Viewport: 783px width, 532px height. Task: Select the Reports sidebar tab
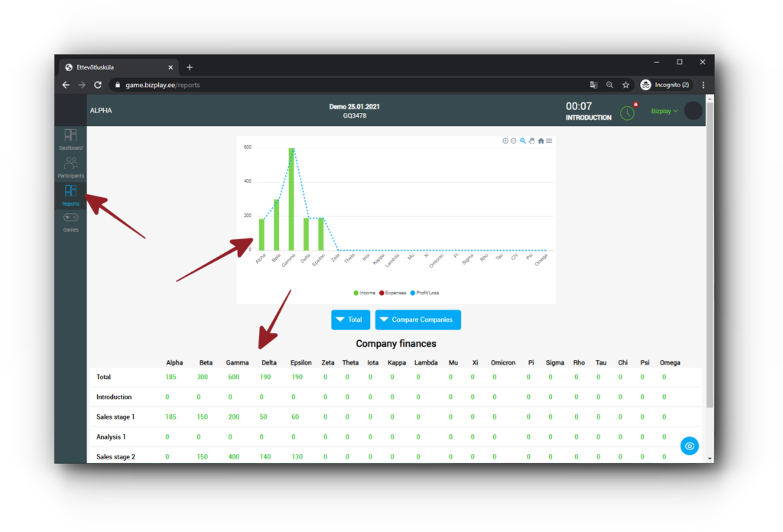click(x=70, y=193)
